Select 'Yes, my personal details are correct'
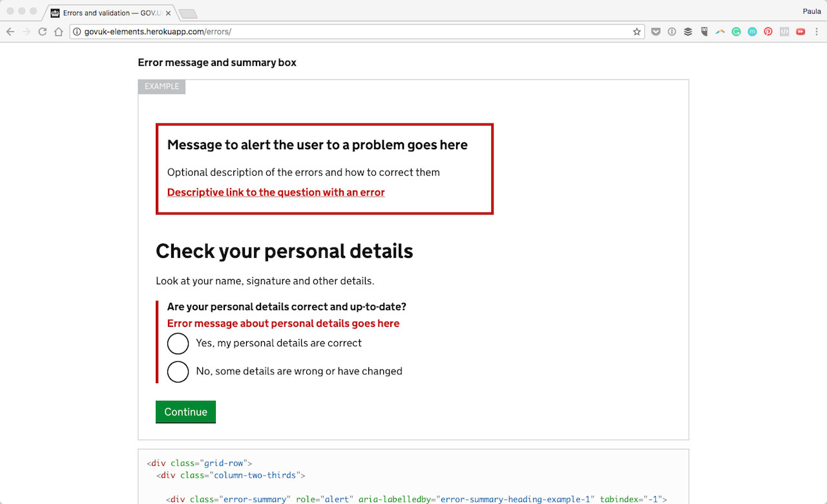 click(x=178, y=344)
